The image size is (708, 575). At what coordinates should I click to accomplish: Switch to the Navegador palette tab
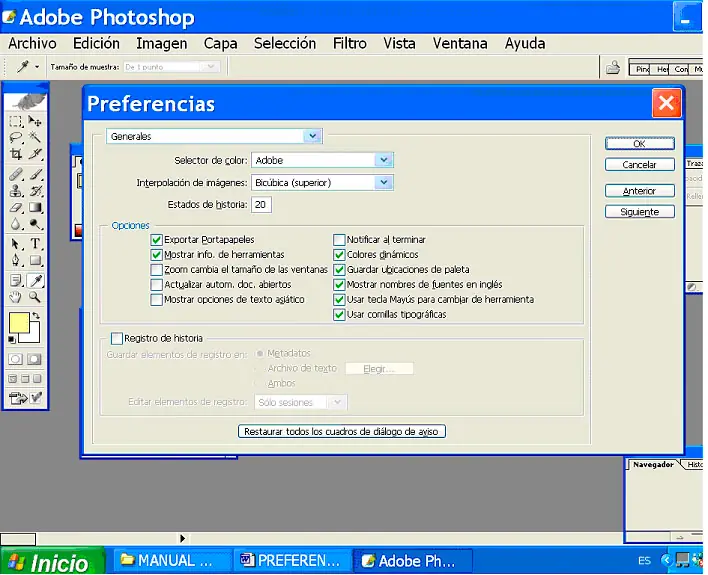click(653, 464)
